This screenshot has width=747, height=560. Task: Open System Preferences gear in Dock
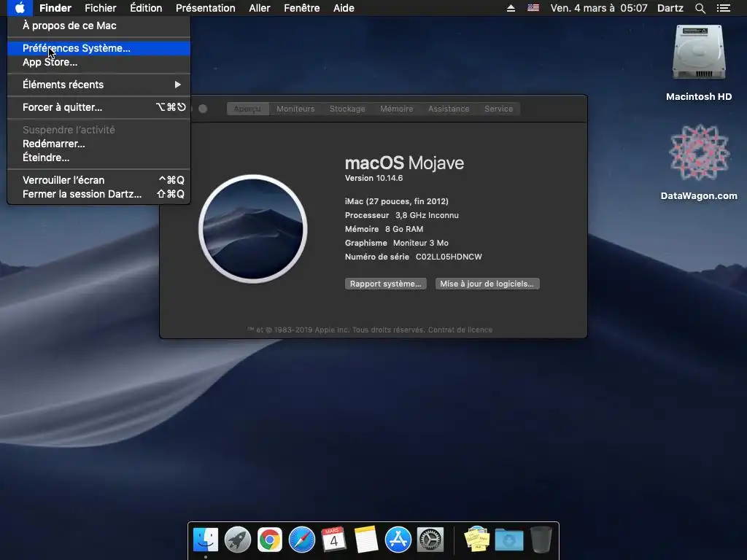[x=430, y=540]
